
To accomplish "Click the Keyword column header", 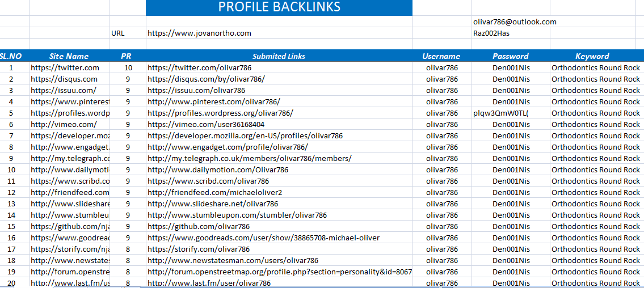I will pyautogui.click(x=592, y=56).
